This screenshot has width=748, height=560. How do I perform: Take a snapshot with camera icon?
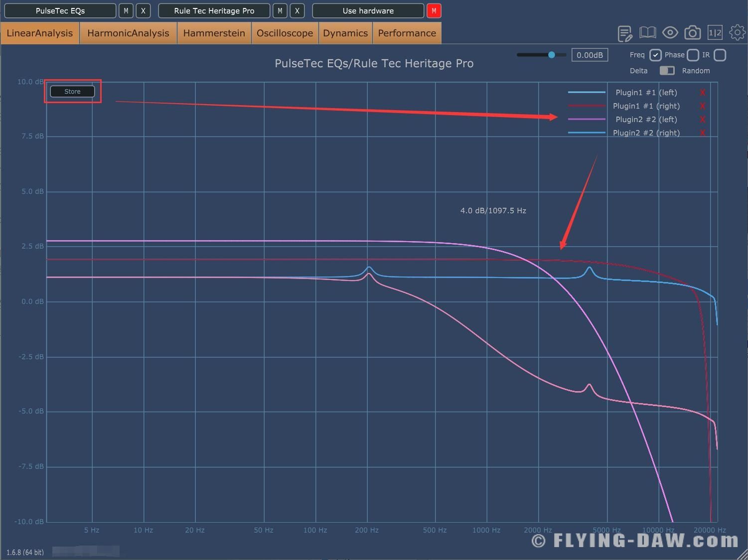point(692,33)
